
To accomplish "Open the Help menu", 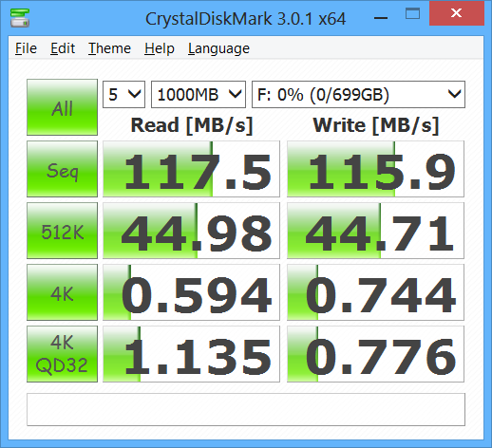I will (x=160, y=48).
